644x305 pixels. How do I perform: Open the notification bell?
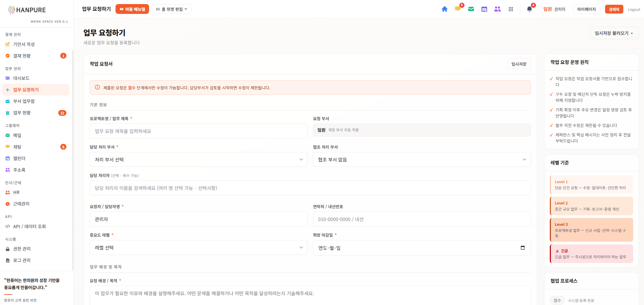[x=529, y=9]
